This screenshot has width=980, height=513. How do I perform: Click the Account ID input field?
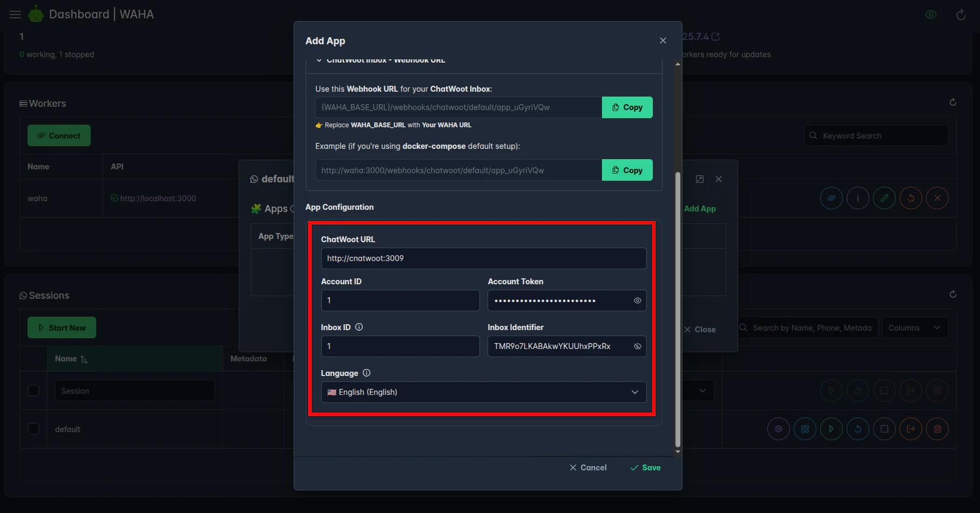coord(400,300)
